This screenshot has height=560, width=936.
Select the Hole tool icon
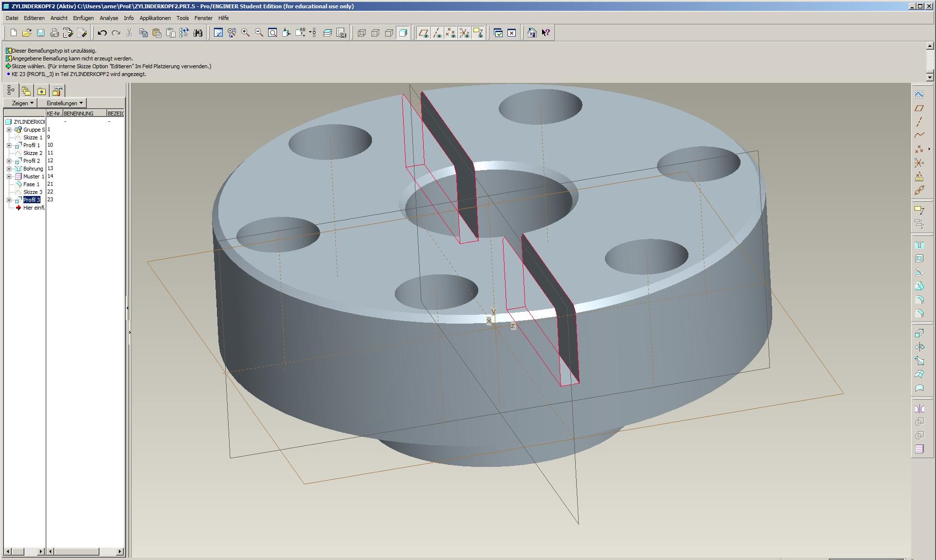(919, 245)
